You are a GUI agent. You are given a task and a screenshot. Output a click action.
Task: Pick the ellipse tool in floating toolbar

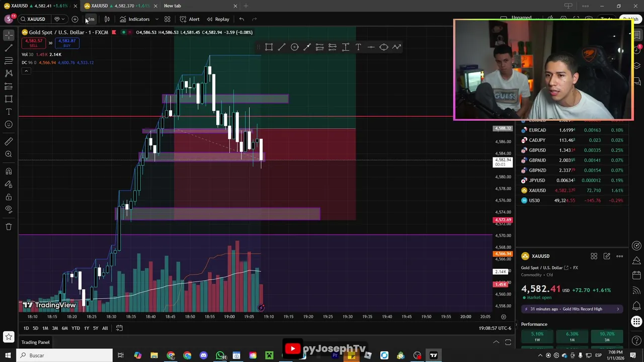[384, 47]
